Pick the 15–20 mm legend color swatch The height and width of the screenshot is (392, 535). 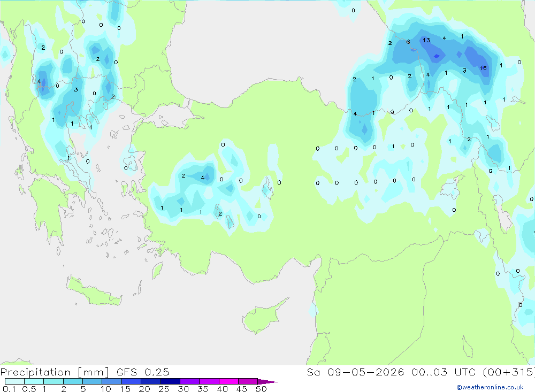click(131, 381)
